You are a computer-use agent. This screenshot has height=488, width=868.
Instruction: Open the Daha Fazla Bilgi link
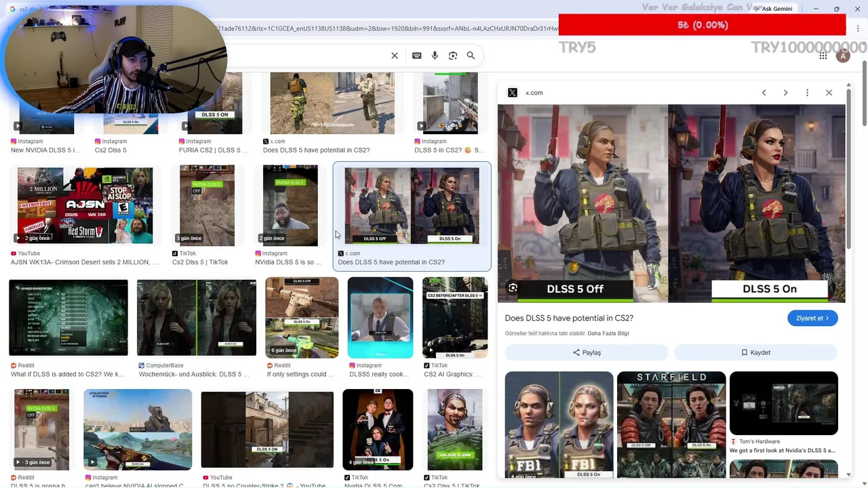tap(608, 333)
